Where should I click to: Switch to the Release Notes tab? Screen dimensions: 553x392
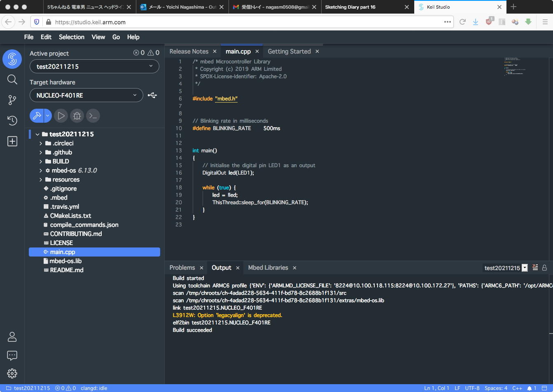[x=189, y=51]
